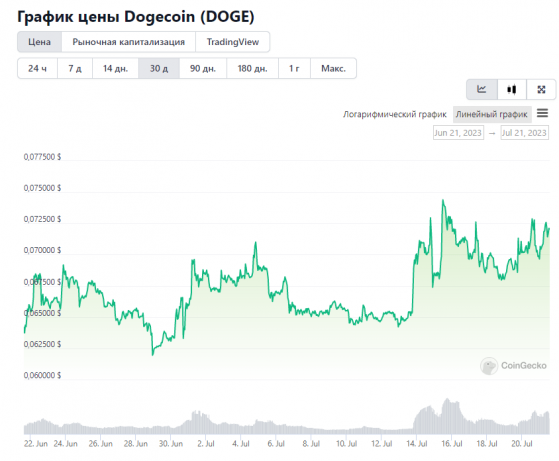The width and height of the screenshot is (559, 461).
Task: Switch to candlestick chart view icon
Action: tap(512, 89)
